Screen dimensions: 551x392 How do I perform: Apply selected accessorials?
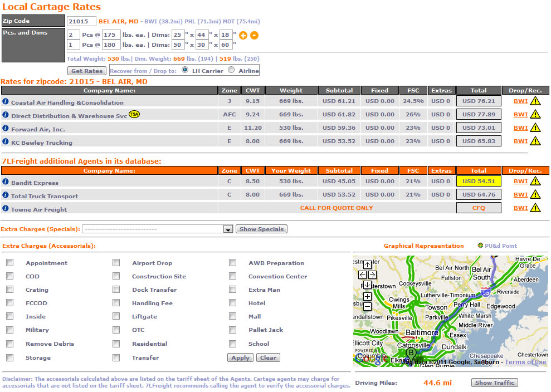tap(240, 357)
